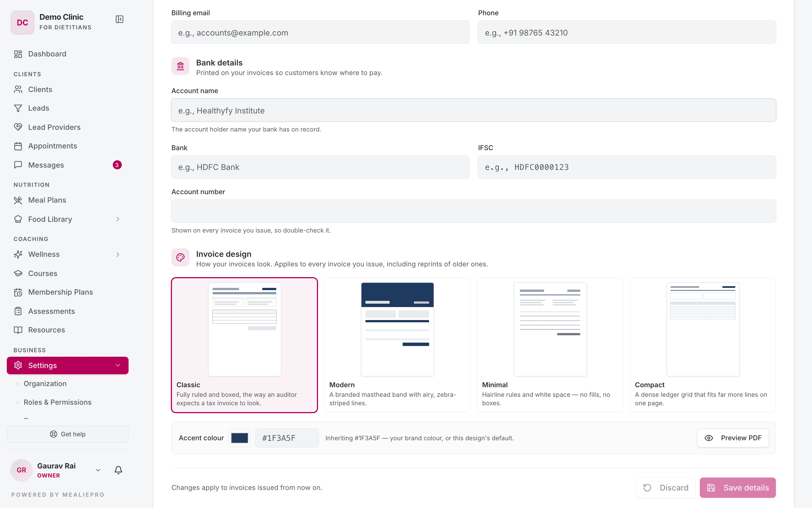This screenshot has height=508, width=812.
Task: Open Messages in sidebar
Action: pos(67,165)
